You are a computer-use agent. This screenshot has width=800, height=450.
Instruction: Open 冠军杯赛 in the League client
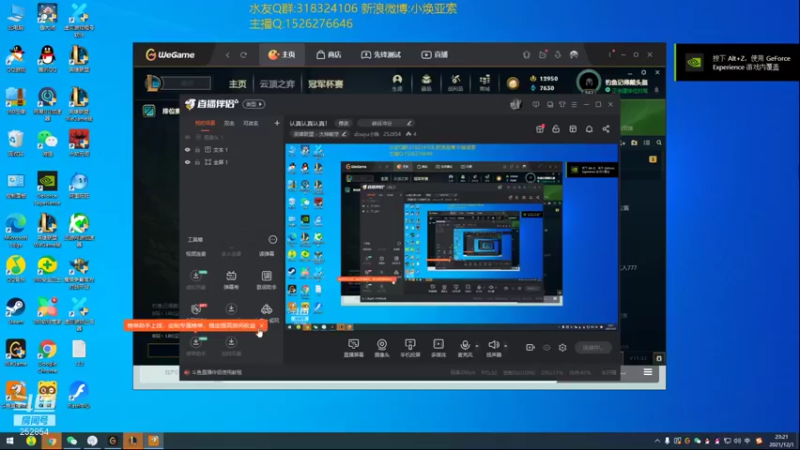click(x=326, y=84)
